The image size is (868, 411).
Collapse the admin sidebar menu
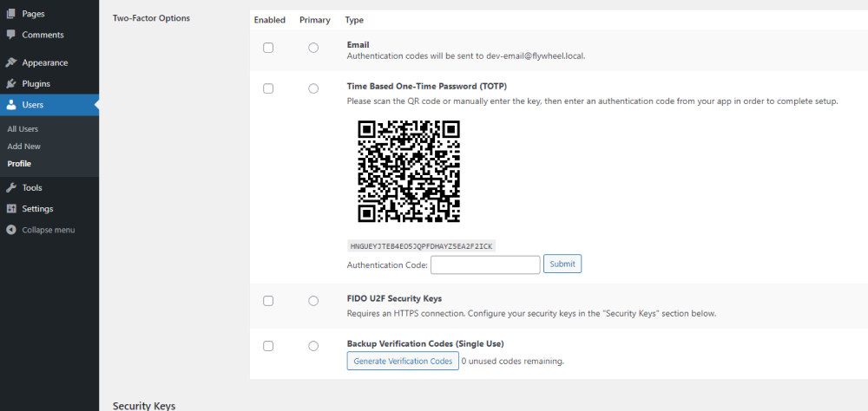(x=49, y=230)
